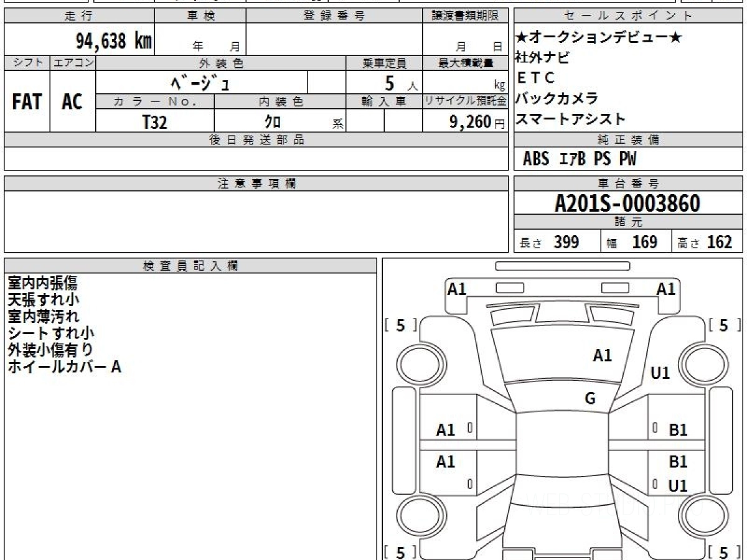This screenshot has height=560, width=747.
Task: Click the 純正装備 header
Action: pos(629,140)
